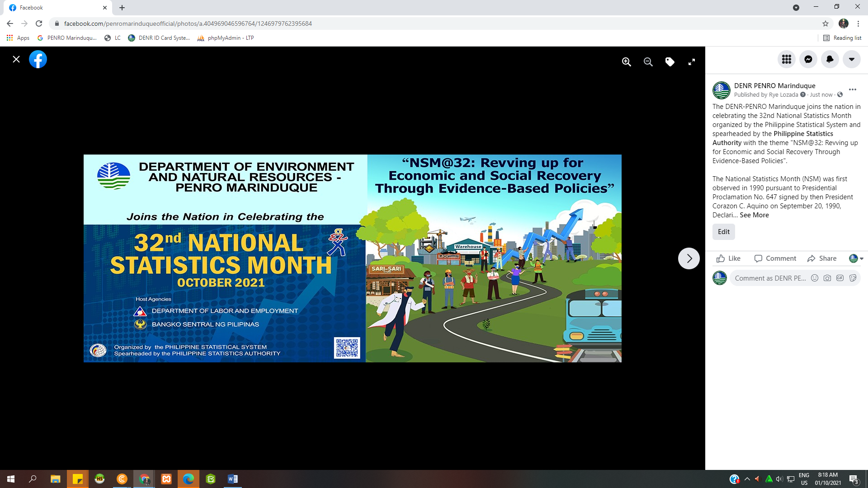Open the Facebook menu grid

787,59
